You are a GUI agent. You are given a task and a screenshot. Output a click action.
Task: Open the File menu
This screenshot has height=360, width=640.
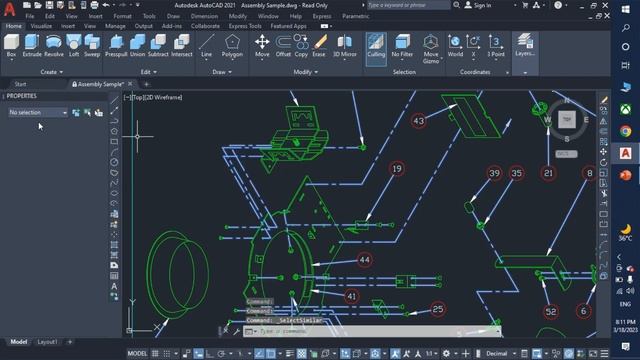click(x=30, y=16)
